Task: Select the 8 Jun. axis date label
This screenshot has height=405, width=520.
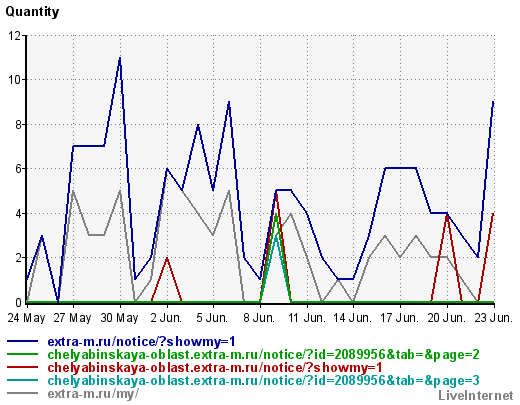Action: [259, 318]
